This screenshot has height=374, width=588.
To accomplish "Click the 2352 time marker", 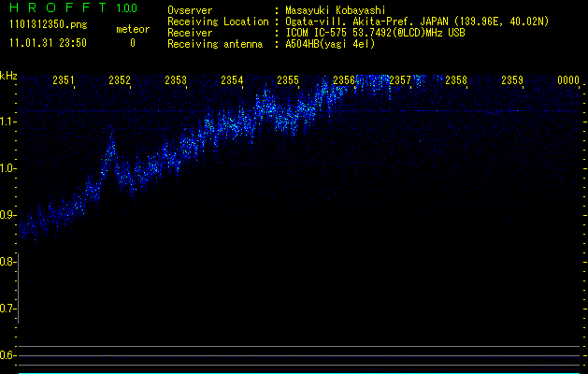I will (x=120, y=79).
